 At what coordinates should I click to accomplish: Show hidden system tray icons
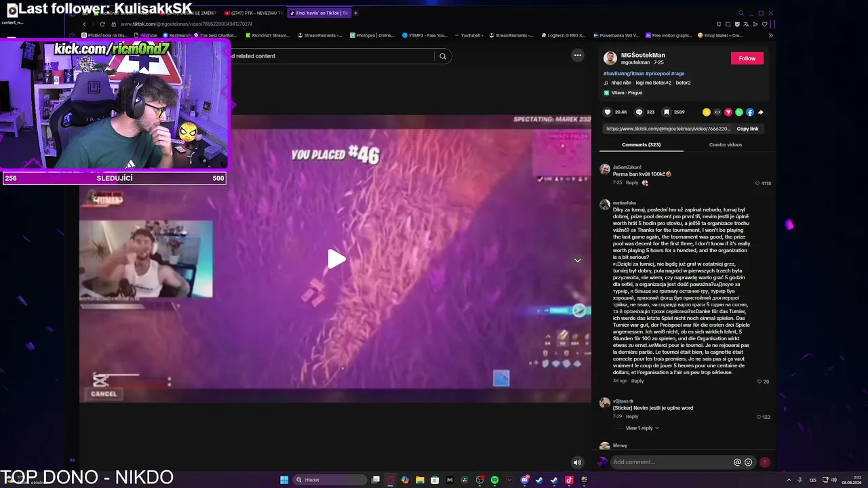coord(787,480)
